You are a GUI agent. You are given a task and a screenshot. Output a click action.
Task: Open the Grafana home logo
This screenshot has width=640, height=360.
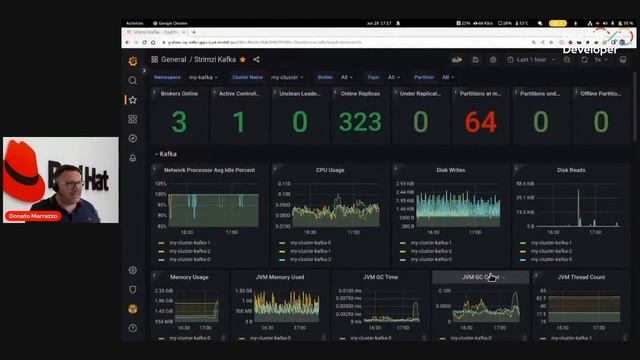coord(133,61)
